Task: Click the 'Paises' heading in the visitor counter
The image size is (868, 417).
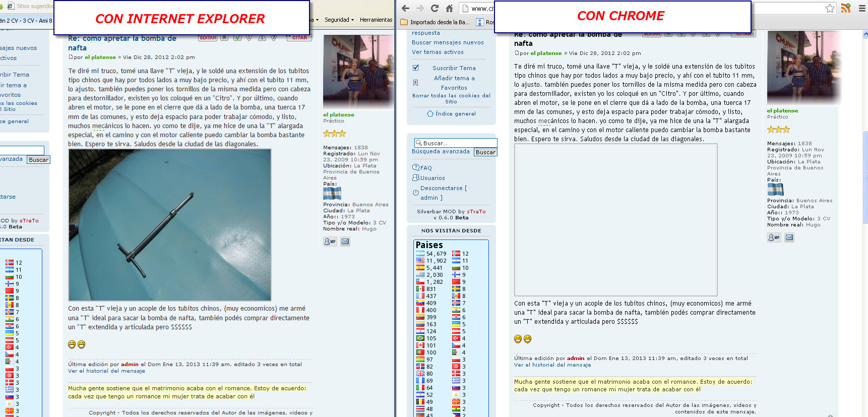Action: 429,245
